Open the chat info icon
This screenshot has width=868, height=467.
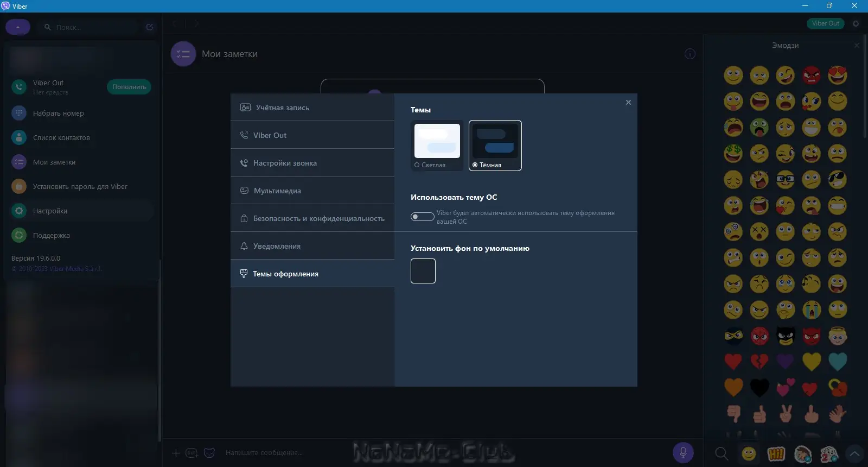point(690,54)
